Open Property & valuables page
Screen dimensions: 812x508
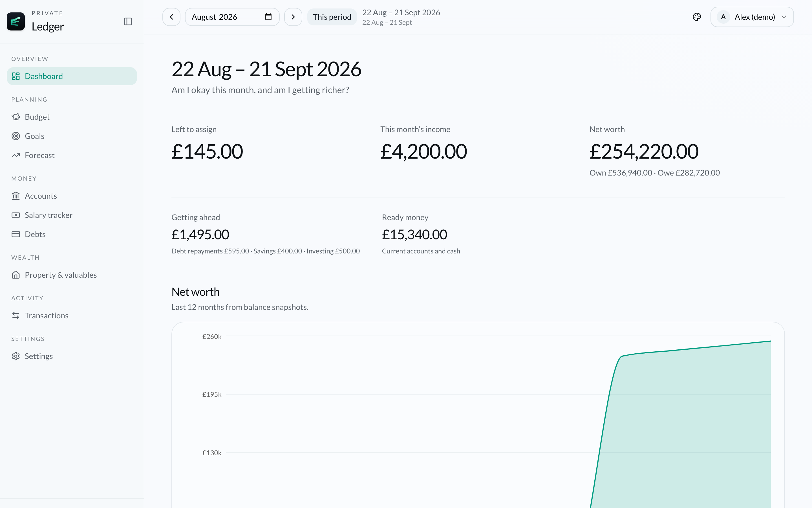[72, 275]
